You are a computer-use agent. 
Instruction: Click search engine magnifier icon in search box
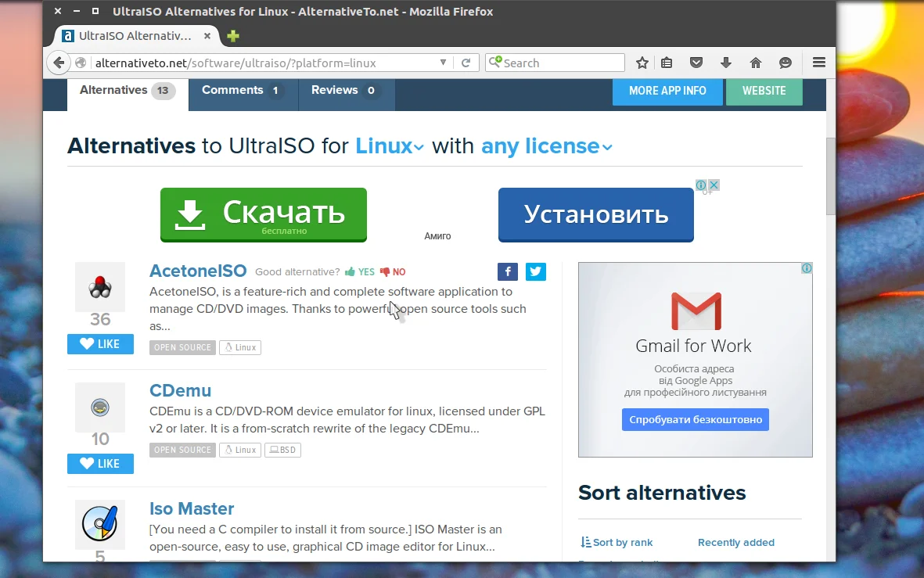pos(495,62)
